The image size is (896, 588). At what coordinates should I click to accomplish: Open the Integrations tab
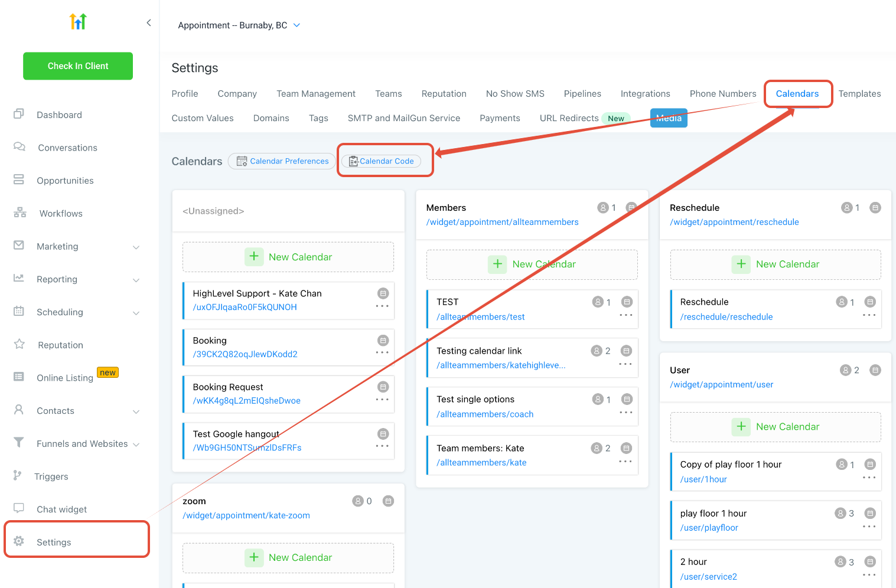(x=646, y=94)
